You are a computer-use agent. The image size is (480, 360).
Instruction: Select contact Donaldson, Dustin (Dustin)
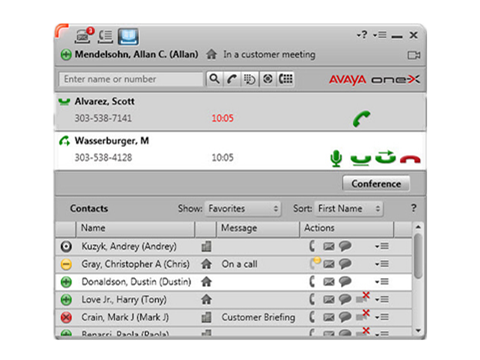coord(136,282)
